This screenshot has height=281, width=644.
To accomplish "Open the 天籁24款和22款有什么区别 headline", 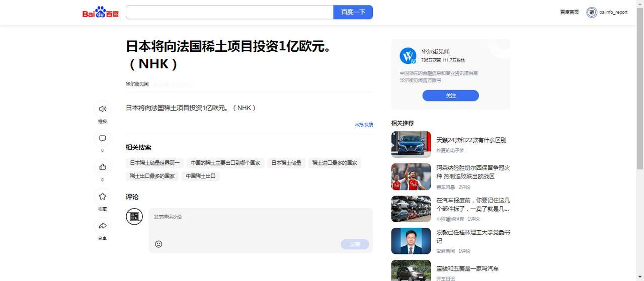I will [x=471, y=140].
